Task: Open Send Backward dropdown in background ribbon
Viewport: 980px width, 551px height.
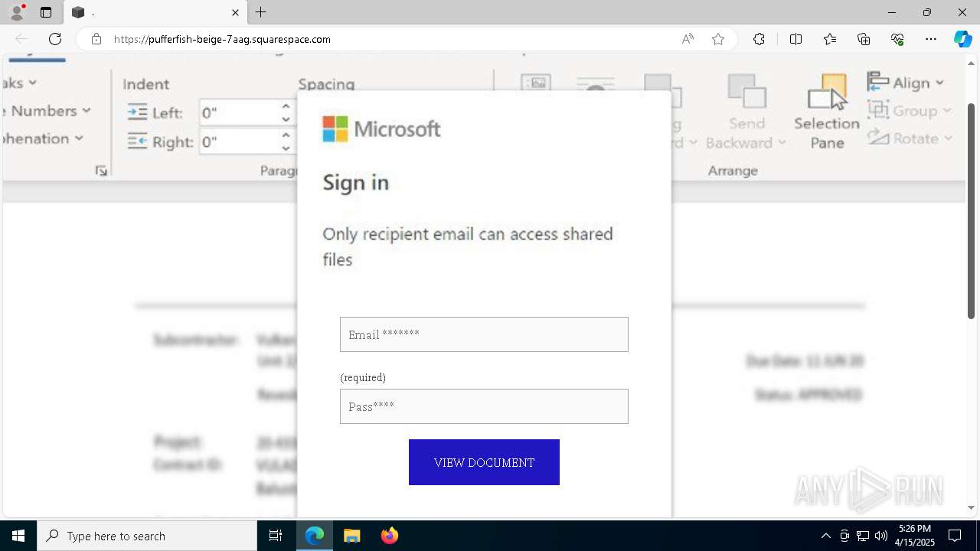Action: 746,112
